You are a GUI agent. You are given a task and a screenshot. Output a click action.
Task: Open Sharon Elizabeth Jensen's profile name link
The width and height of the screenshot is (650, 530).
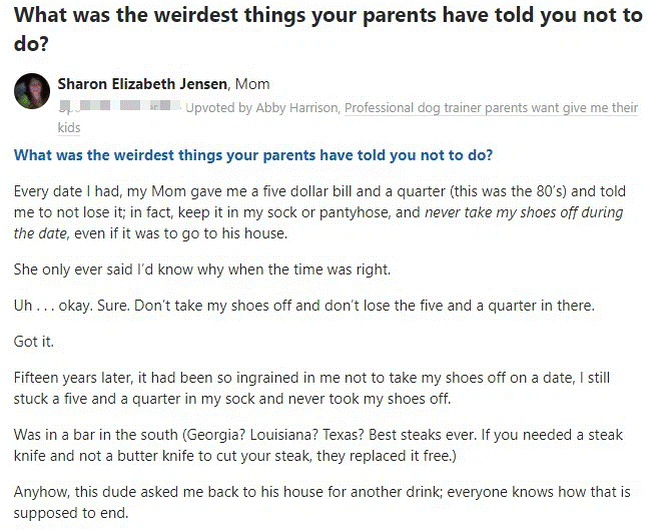point(143,84)
